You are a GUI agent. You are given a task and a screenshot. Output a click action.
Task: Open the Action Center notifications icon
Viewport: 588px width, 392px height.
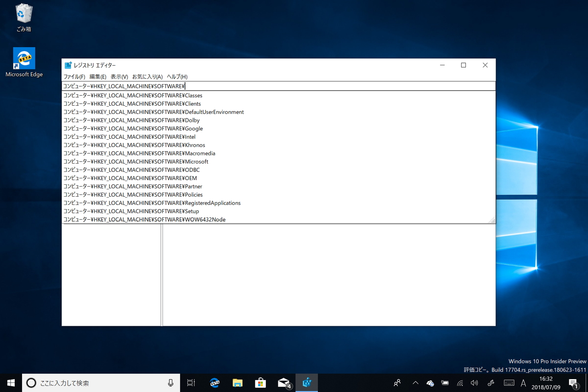[573, 383]
